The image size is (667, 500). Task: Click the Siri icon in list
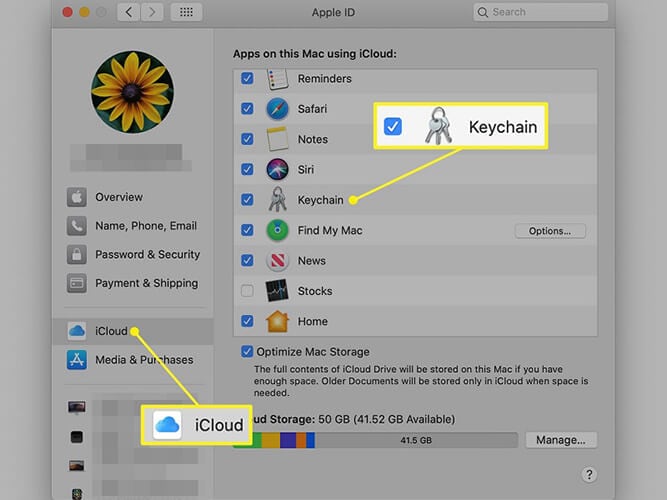[x=277, y=169]
